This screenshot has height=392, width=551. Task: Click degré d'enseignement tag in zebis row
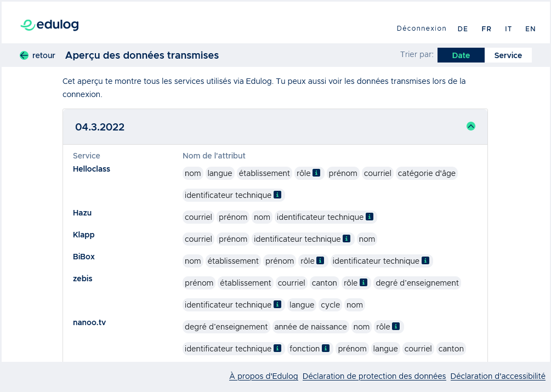click(x=417, y=283)
